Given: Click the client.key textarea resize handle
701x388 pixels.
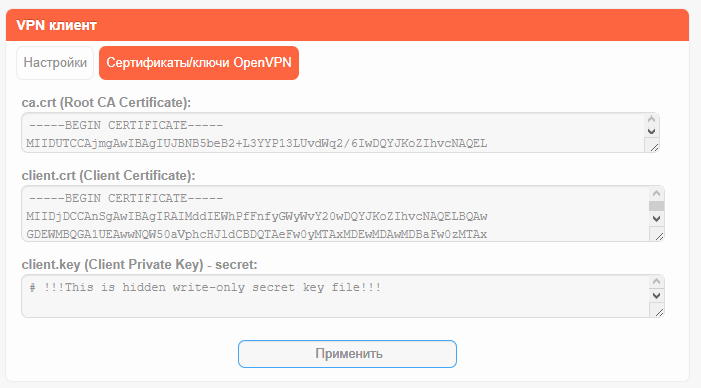Looking at the screenshot, I should (x=657, y=310).
